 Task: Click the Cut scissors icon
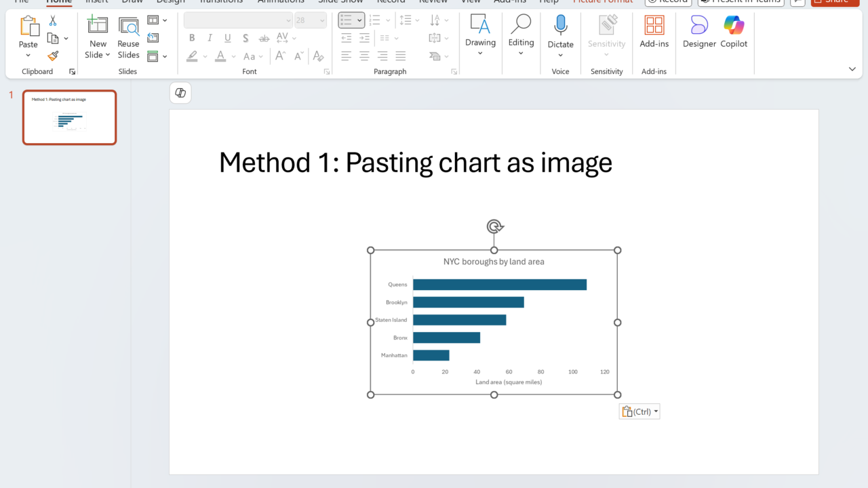click(x=53, y=21)
